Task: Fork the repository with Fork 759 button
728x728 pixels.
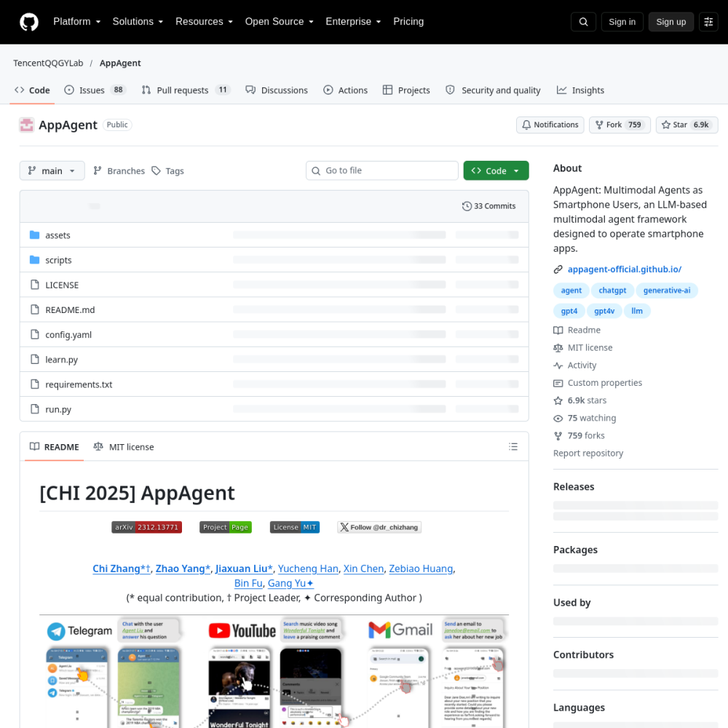Action: 620,125
